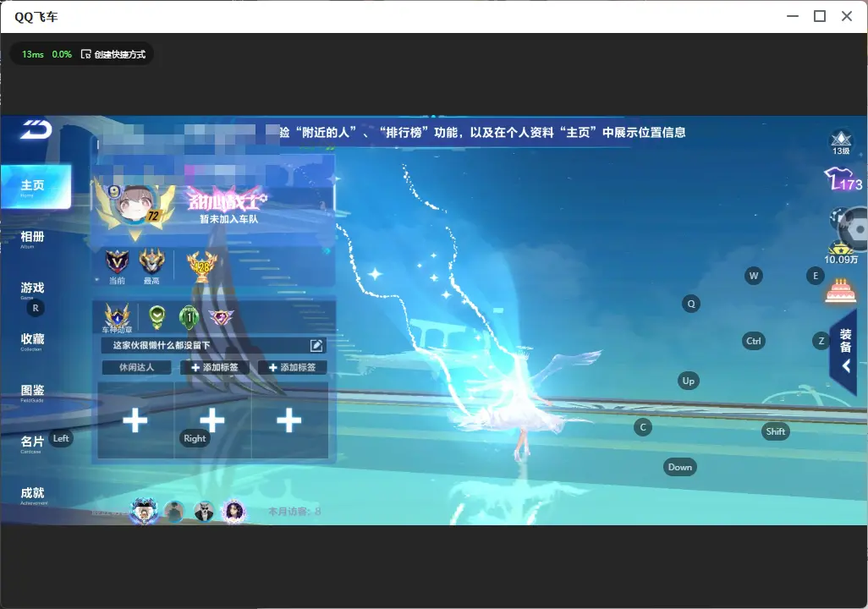
Task: Click the 0.0% packet loss indicator
Action: [62, 54]
